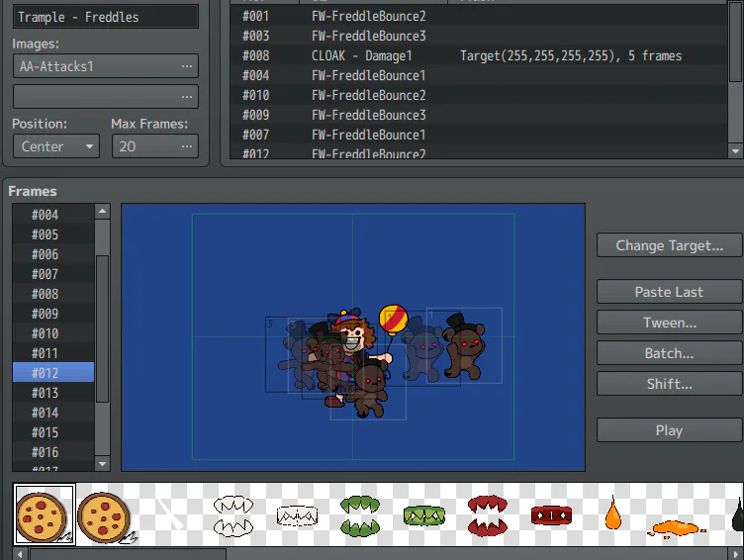This screenshot has height=560, width=744.
Task: Click the sprite sheet horizontal scrollbar thumb
Action: click(x=128, y=554)
